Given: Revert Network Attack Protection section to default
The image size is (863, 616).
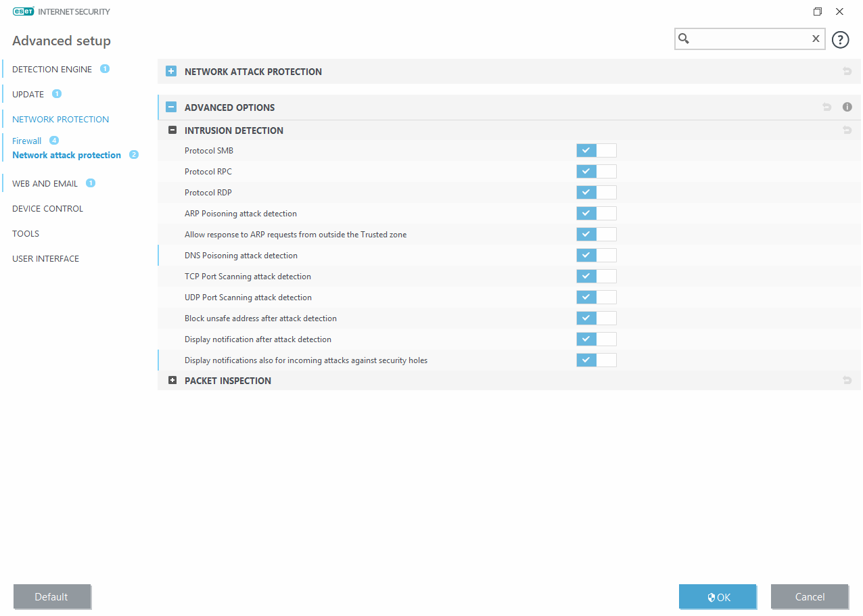Looking at the screenshot, I should point(847,72).
